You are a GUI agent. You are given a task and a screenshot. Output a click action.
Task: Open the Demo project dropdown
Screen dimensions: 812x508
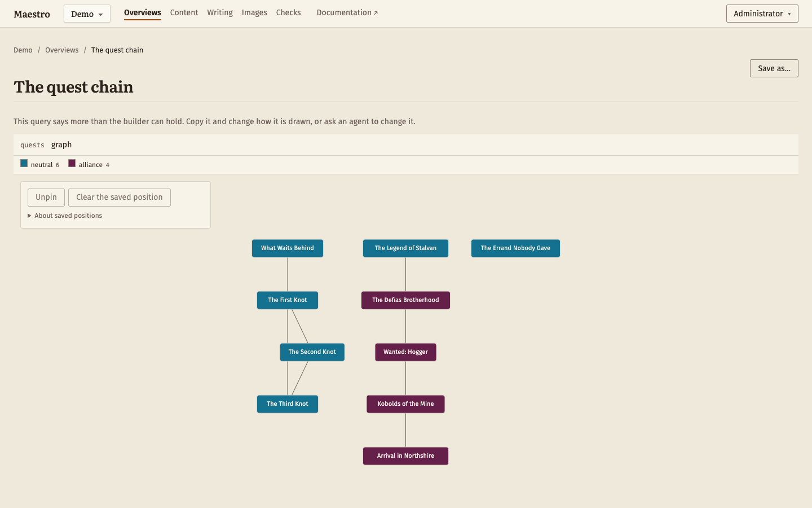coord(87,14)
